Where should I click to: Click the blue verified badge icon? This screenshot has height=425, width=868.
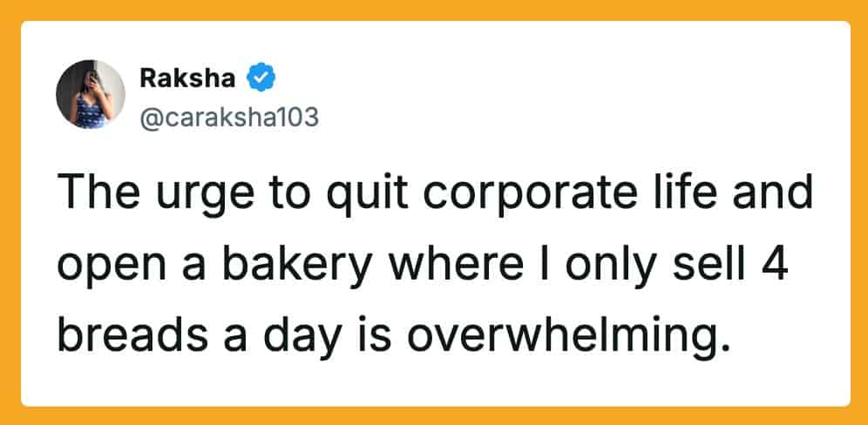tap(258, 78)
